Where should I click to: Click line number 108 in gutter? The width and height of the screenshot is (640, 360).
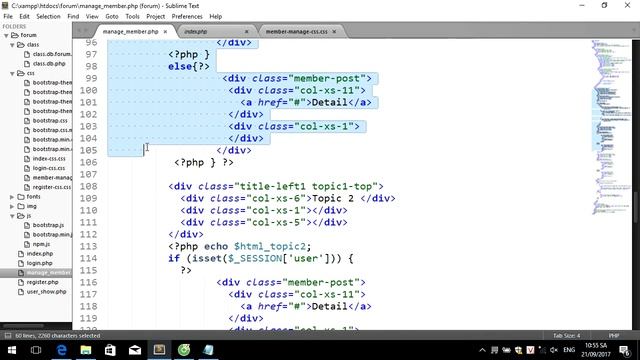(x=89, y=187)
